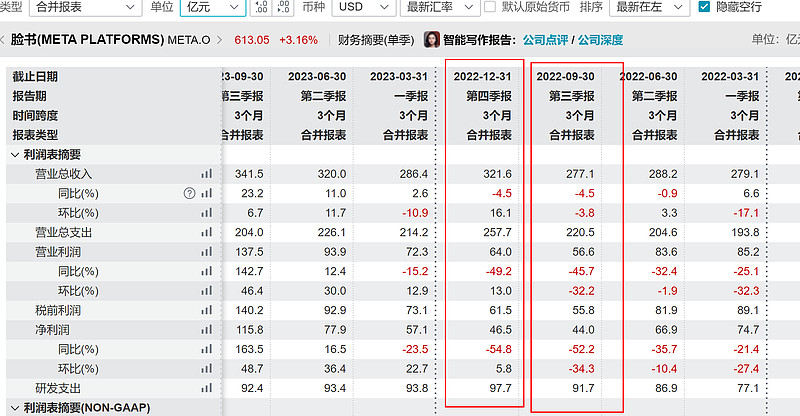Collapse the 利润表摘要 section
Image resolution: width=800 pixels, height=416 pixels.
click(x=15, y=155)
